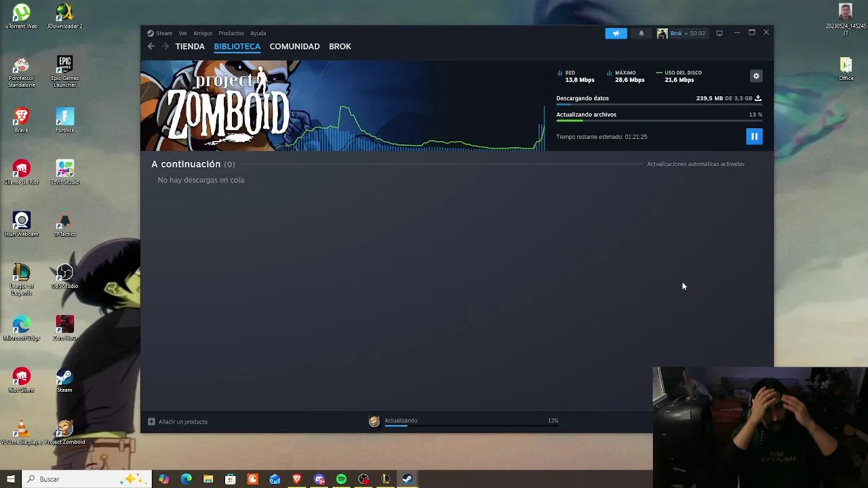Open the Productos menu

coord(231,33)
